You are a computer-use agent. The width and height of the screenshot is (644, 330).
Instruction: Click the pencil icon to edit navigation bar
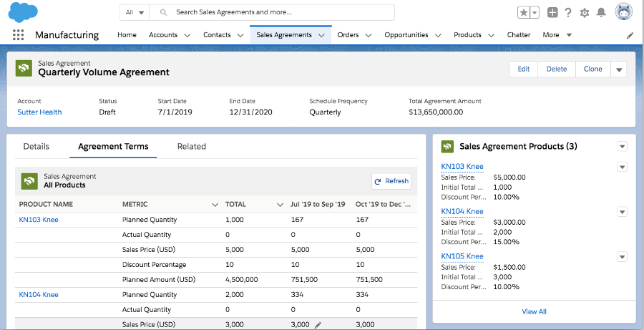pyautogui.click(x=630, y=36)
